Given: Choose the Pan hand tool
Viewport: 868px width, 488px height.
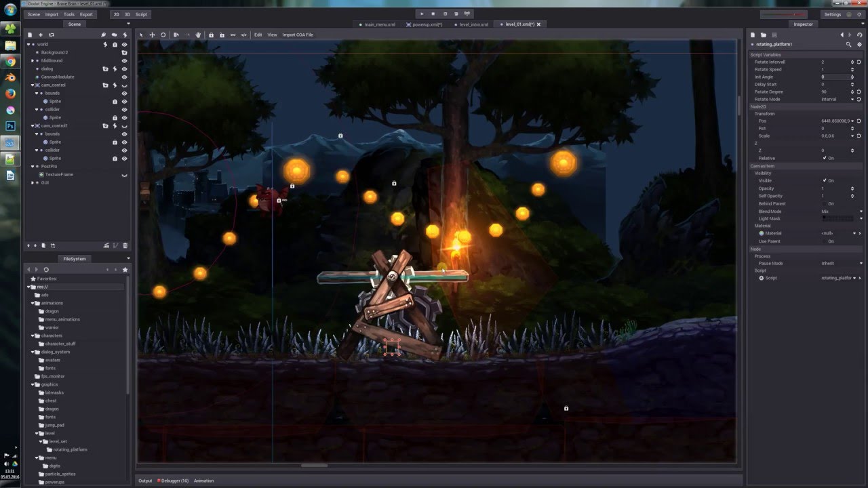Looking at the screenshot, I should (x=198, y=35).
